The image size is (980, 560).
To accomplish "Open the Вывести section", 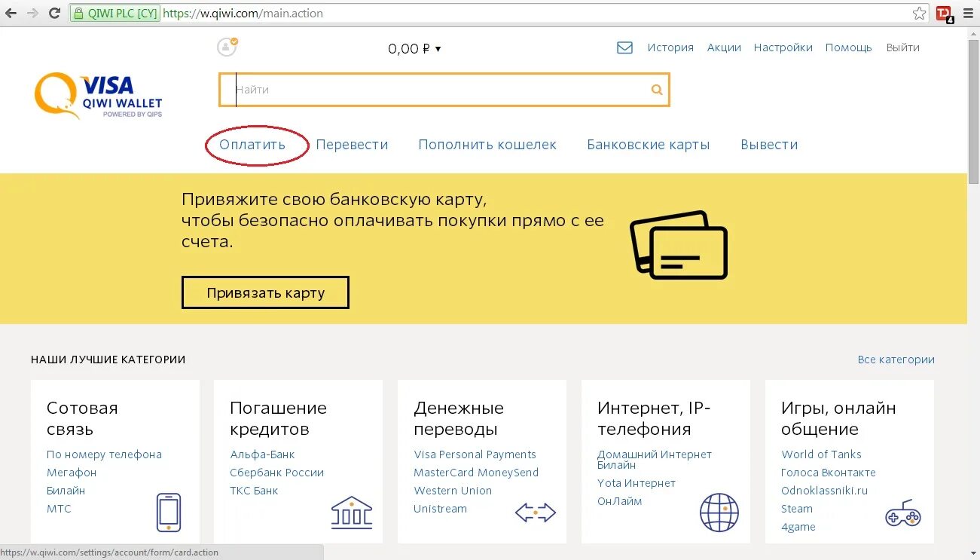I will (769, 145).
